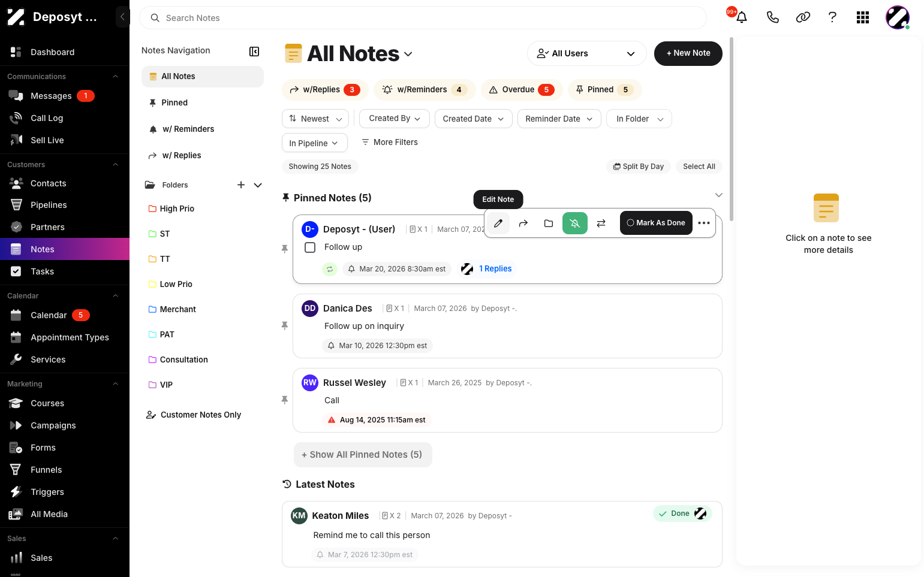Click Show All Pinned Notes (5)
Screen dimensions: 924x577
point(363,455)
